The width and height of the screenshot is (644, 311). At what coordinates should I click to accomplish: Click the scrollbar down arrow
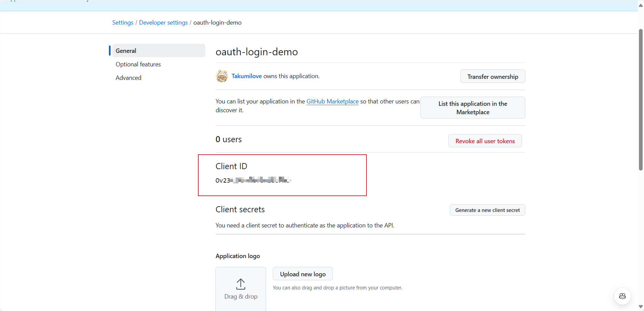coord(641,307)
